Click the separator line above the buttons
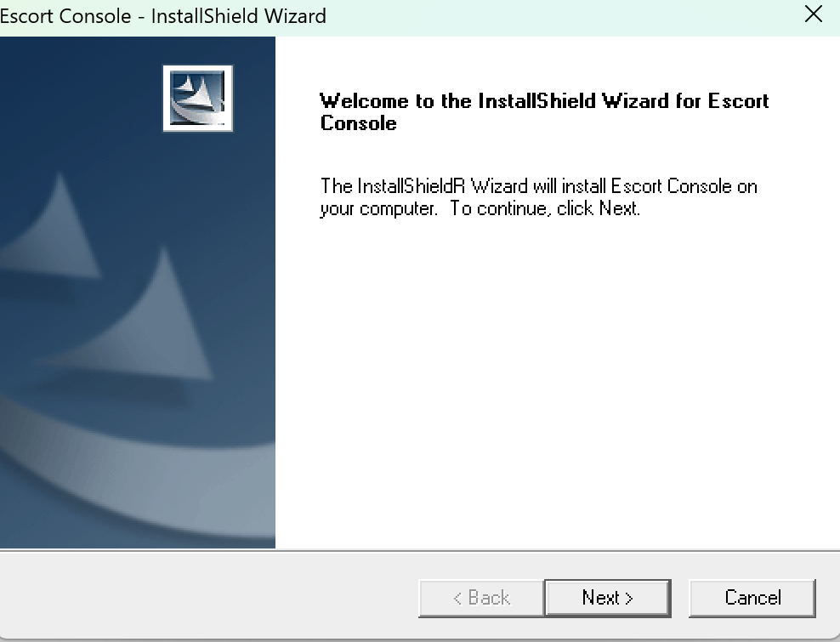Image resolution: width=840 pixels, height=642 pixels. point(420,550)
